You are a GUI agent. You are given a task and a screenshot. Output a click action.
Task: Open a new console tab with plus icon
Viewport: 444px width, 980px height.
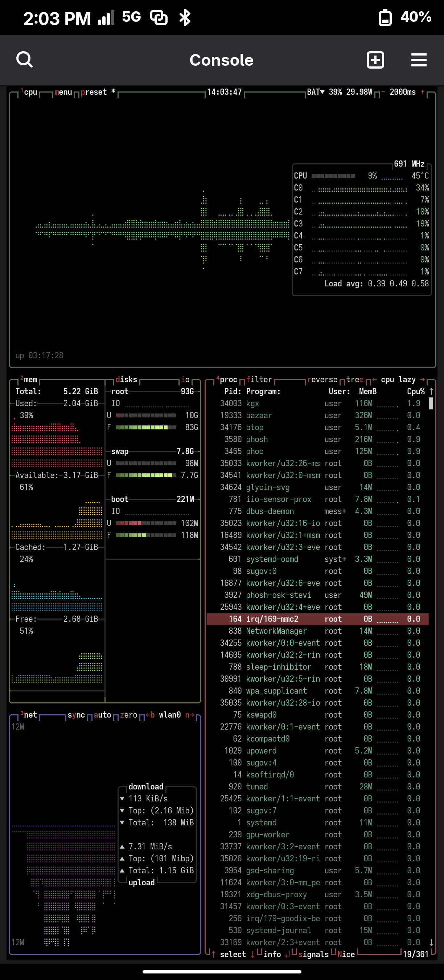375,60
